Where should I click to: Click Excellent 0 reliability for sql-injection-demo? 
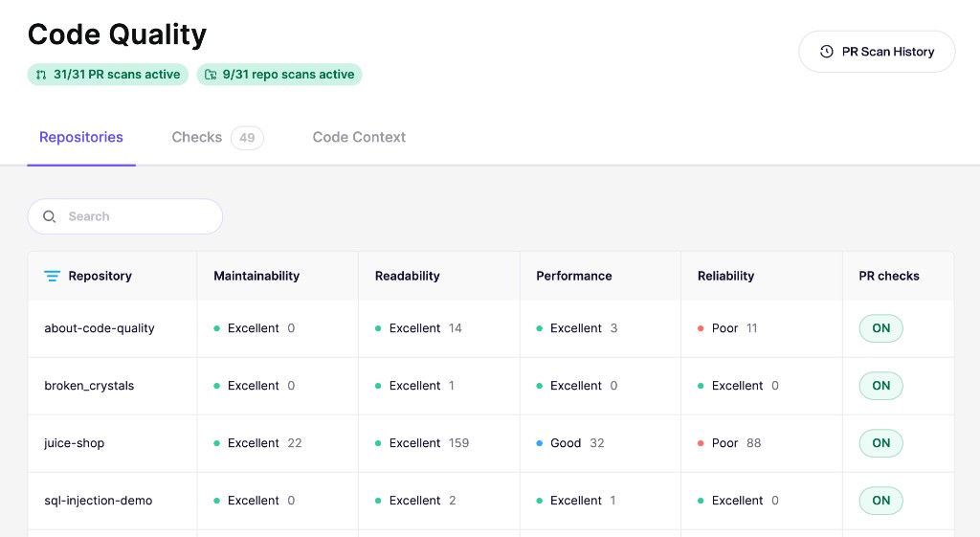point(738,501)
